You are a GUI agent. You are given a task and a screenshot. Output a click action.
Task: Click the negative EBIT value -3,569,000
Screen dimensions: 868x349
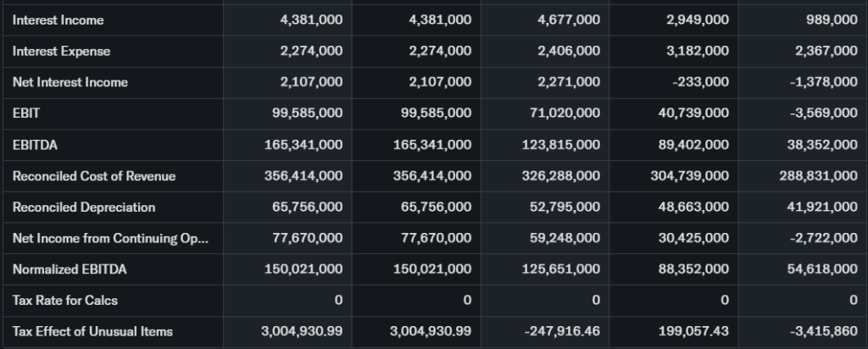(x=823, y=113)
